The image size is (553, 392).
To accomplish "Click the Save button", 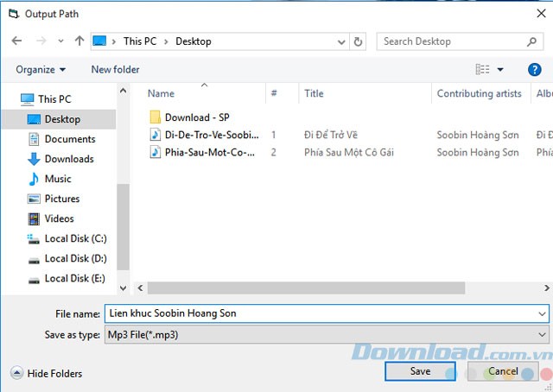I will 420,371.
